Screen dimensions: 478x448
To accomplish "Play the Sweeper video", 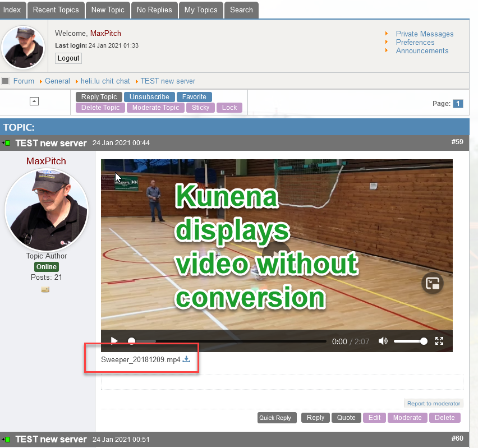I will [114, 341].
